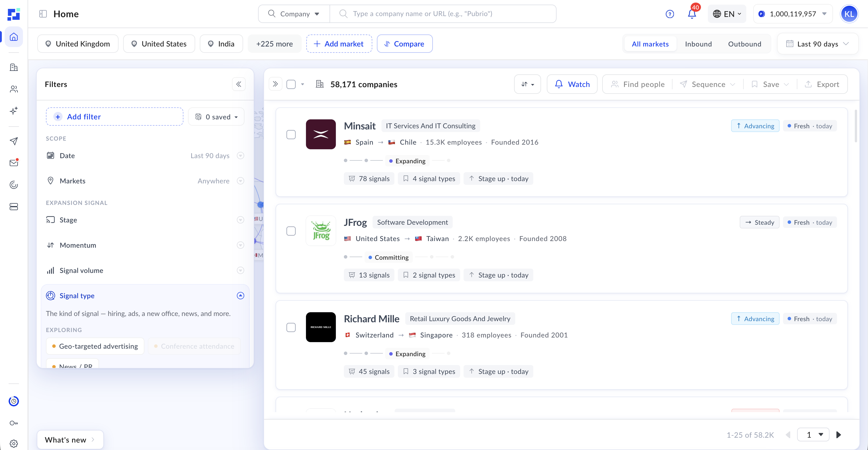868x450 pixels.
Task: Show the +225 more markets
Action: [275, 44]
